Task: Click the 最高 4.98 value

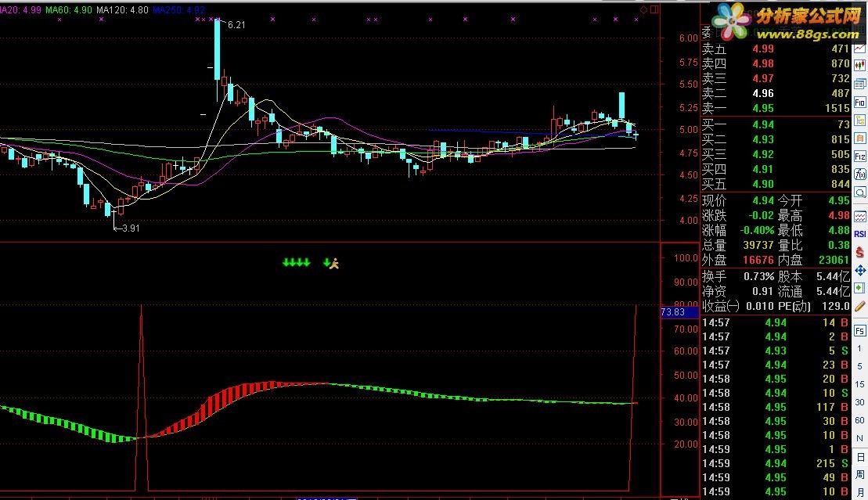Action: tap(839, 215)
